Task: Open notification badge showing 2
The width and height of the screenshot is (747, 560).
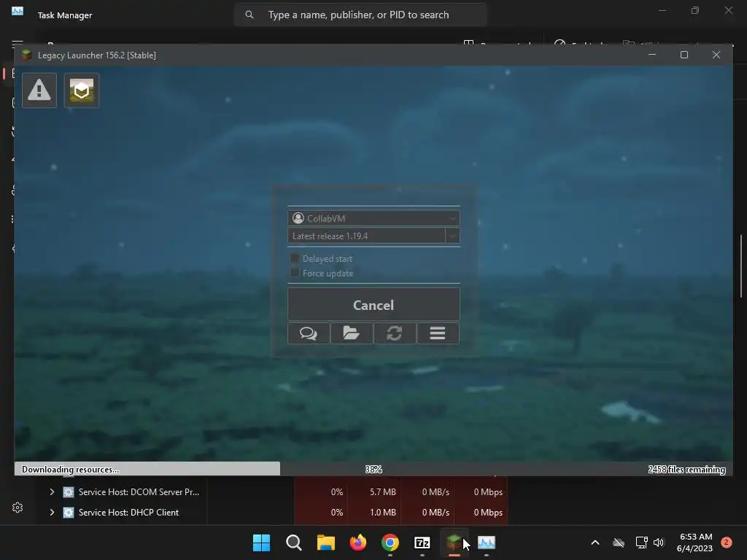Action: (726, 542)
